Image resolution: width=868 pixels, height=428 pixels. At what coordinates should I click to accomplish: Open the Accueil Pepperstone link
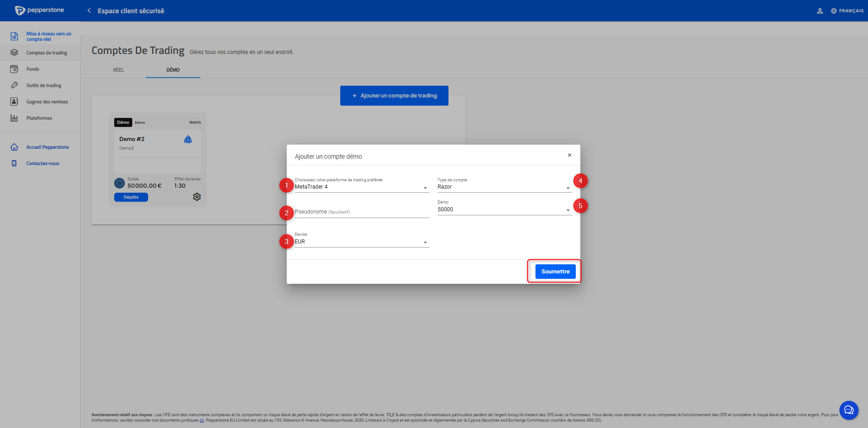[x=48, y=147]
